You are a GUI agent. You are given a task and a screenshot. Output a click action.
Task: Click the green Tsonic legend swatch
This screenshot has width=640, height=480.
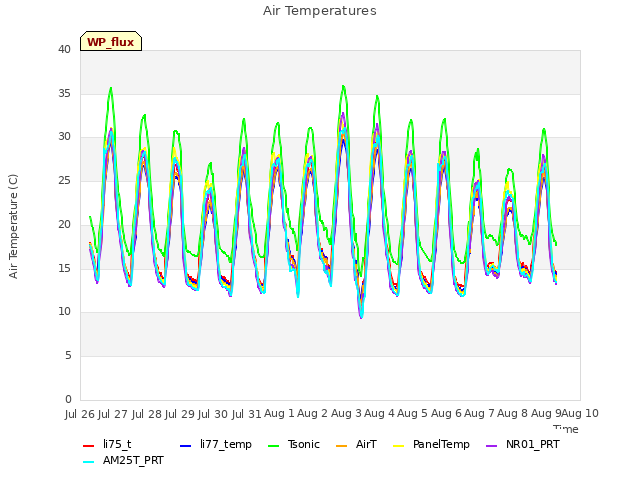[x=273, y=446]
